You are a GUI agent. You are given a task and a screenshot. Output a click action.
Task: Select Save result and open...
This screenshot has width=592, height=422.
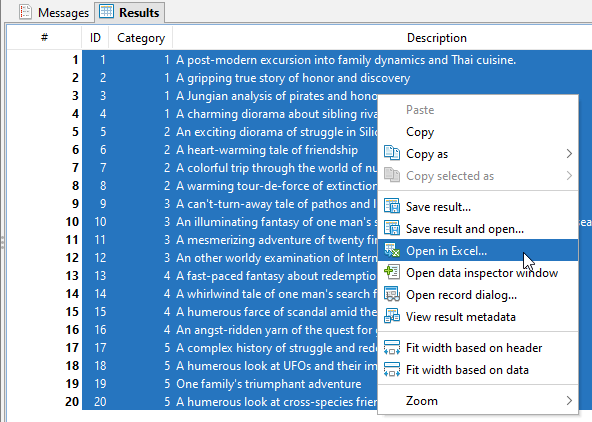(478, 229)
